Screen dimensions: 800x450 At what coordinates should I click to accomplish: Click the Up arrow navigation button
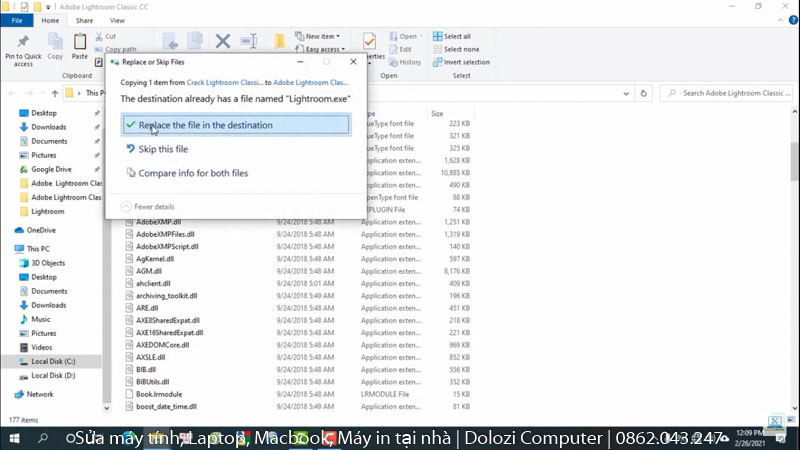[54, 93]
